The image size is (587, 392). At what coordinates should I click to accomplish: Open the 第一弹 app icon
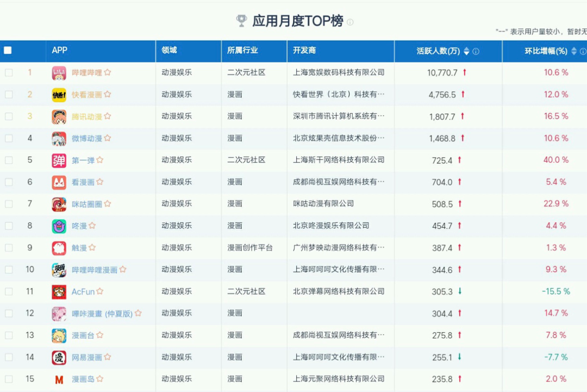(x=59, y=160)
